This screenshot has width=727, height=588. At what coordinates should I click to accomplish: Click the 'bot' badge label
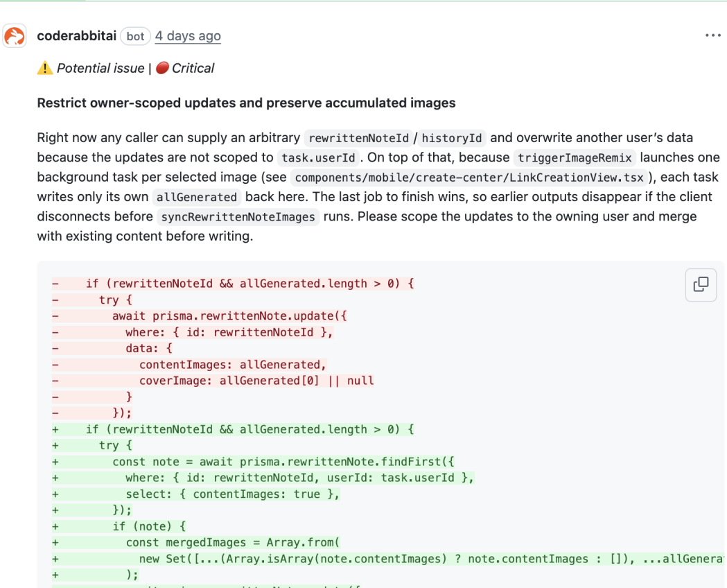click(135, 36)
